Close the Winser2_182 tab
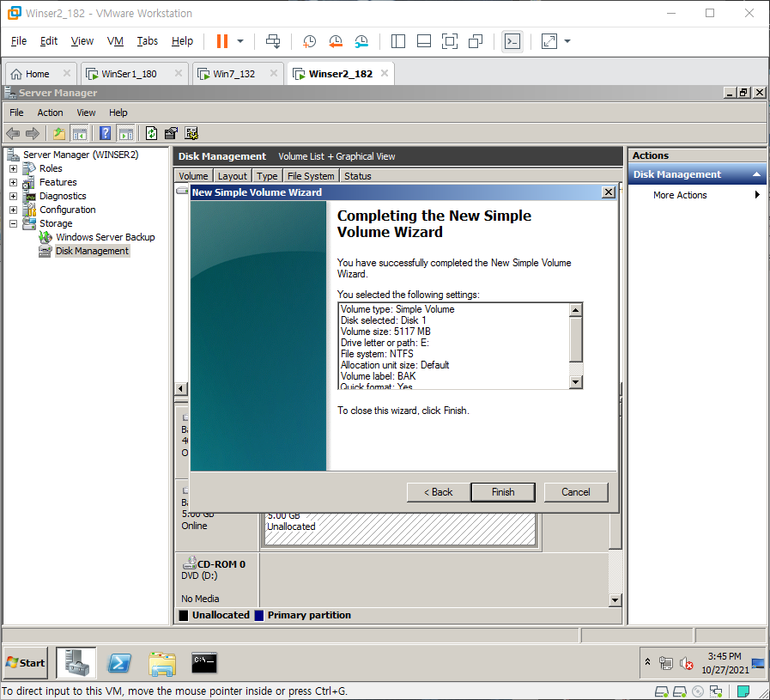The image size is (770, 700). tap(385, 73)
